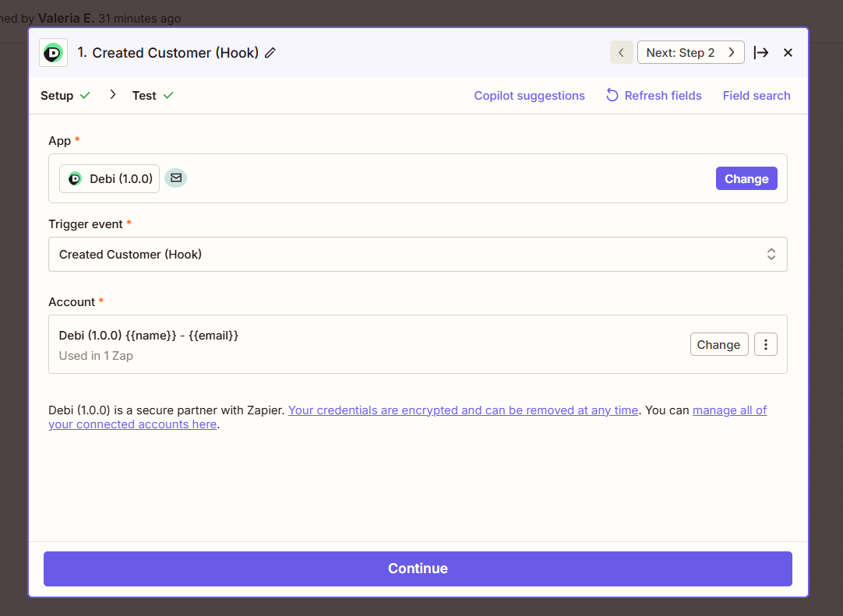
Task: Close the step editor panel
Action: (x=788, y=53)
